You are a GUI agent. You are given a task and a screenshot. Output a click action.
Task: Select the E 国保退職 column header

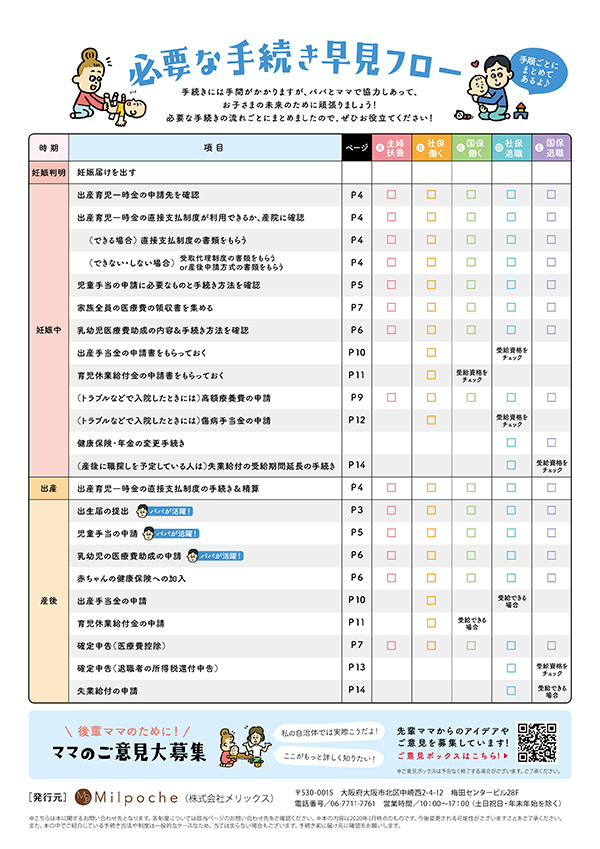coord(551,148)
